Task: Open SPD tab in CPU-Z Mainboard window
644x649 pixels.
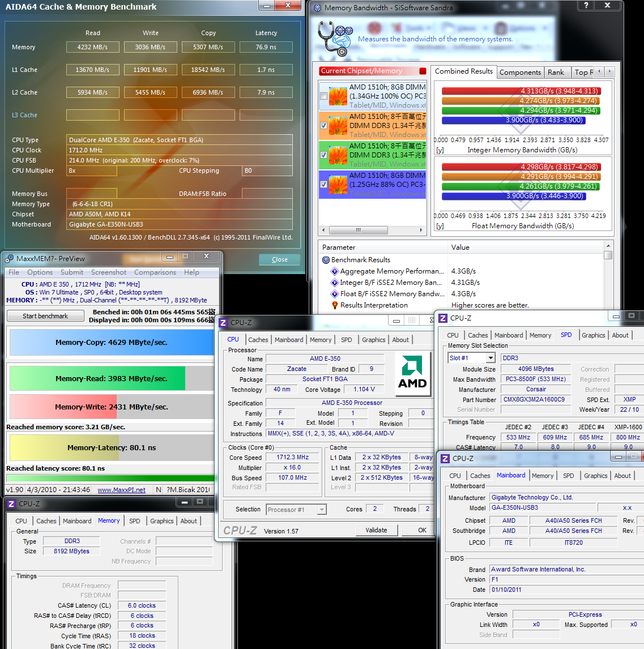Action: tap(568, 476)
